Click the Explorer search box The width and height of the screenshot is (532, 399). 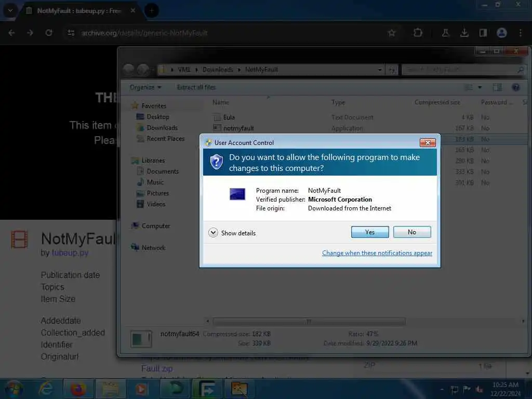coord(463,70)
